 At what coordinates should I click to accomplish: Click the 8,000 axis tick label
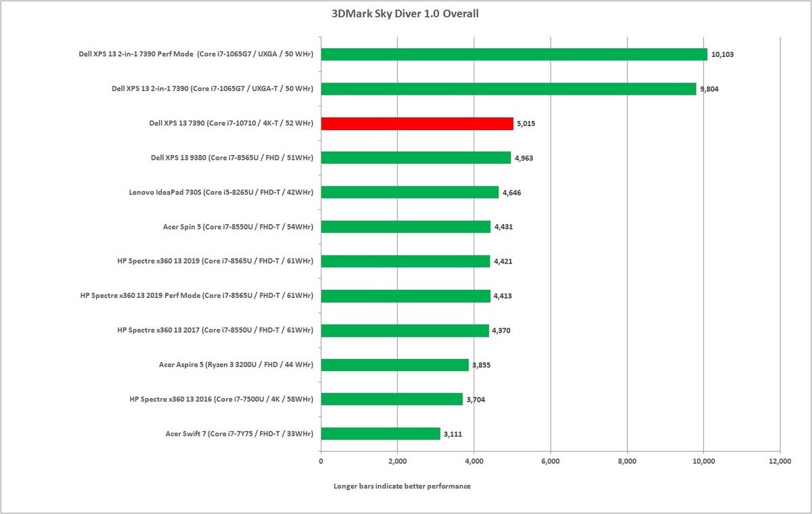[627, 462]
